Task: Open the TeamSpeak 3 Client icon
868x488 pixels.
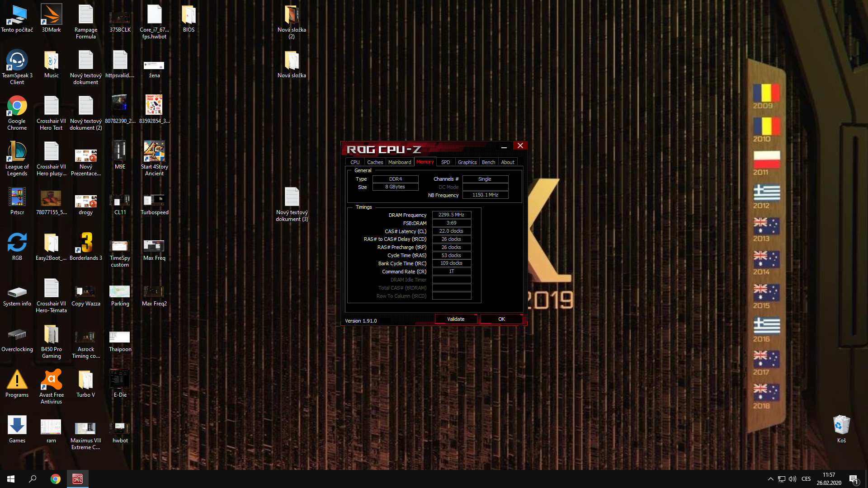Action: pyautogui.click(x=17, y=67)
